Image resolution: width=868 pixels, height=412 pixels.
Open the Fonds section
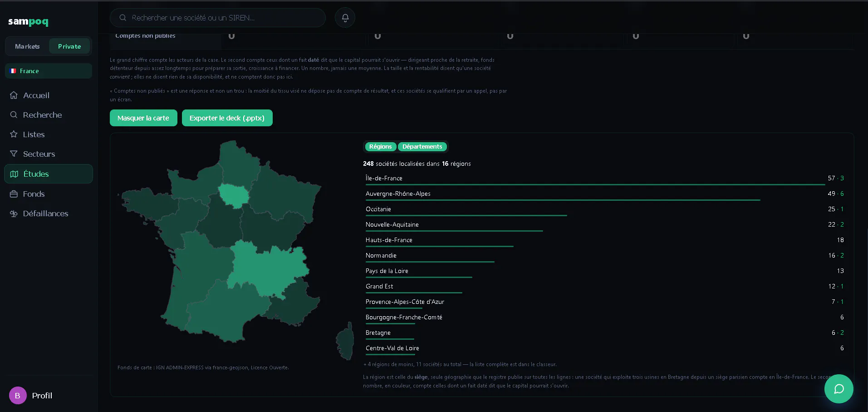point(49,194)
